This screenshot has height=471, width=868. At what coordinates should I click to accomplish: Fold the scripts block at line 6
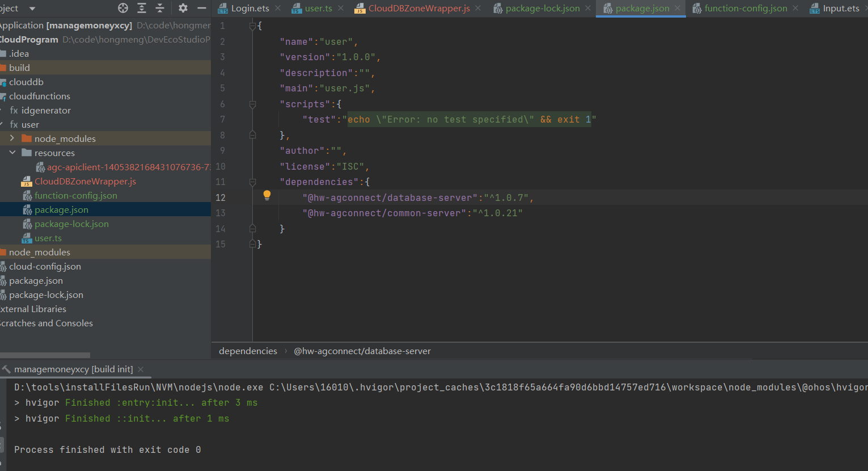[253, 104]
